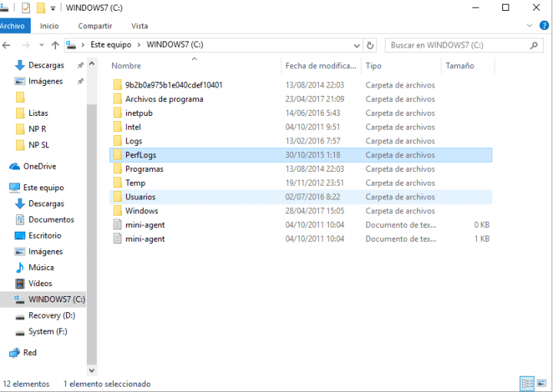553x392 pixels.
Task: Click the Windows folder icon
Action: (x=118, y=211)
